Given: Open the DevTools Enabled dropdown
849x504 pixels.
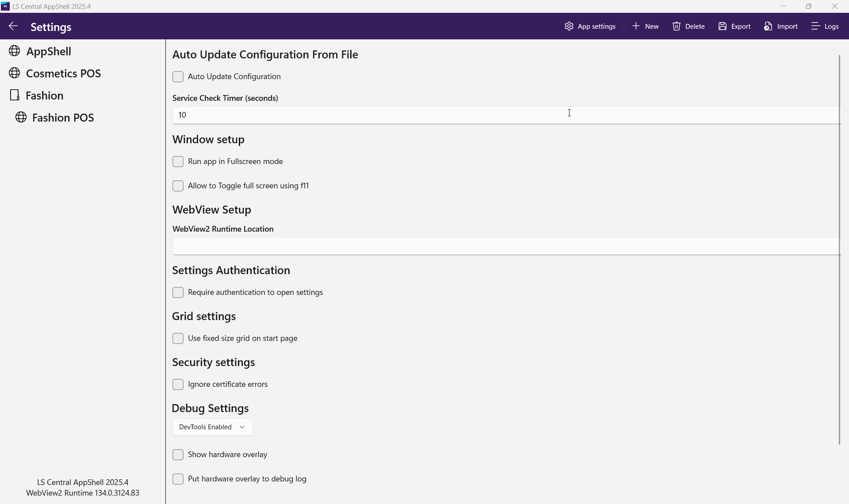Looking at the screenshot, I should point(212,427).
